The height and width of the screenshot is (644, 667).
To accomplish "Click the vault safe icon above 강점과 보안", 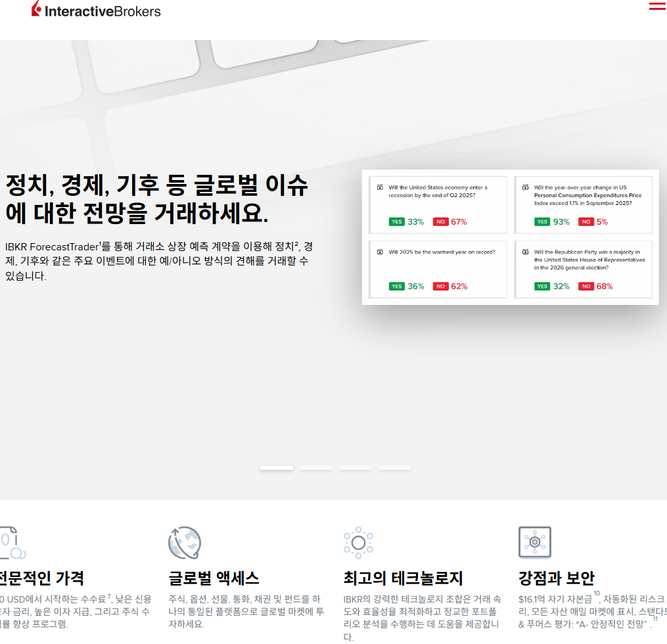I will tap(535, 542).
